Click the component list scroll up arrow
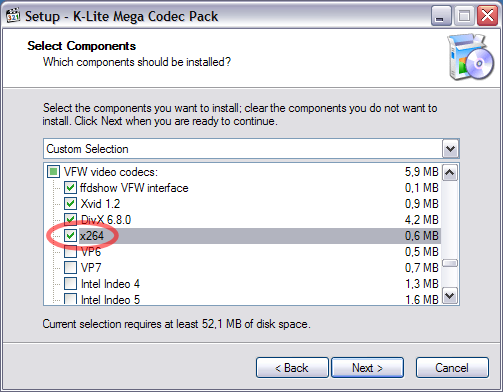 (x=450, y=172)
